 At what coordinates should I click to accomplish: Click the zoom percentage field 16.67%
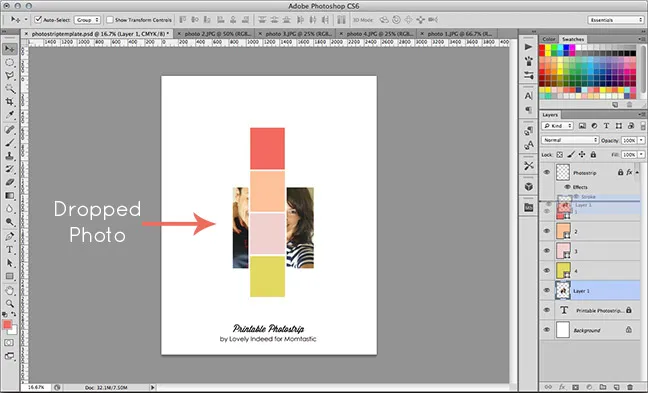coord(36,387)
